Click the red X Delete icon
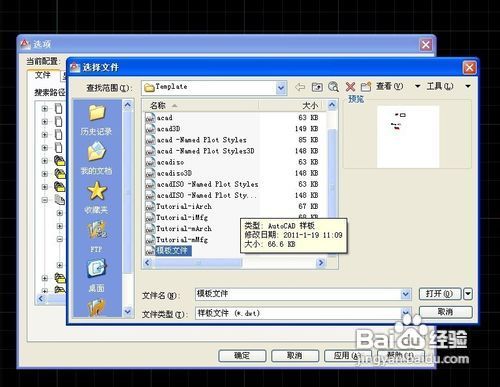This screenshot has height=387, width=500. 350,87
